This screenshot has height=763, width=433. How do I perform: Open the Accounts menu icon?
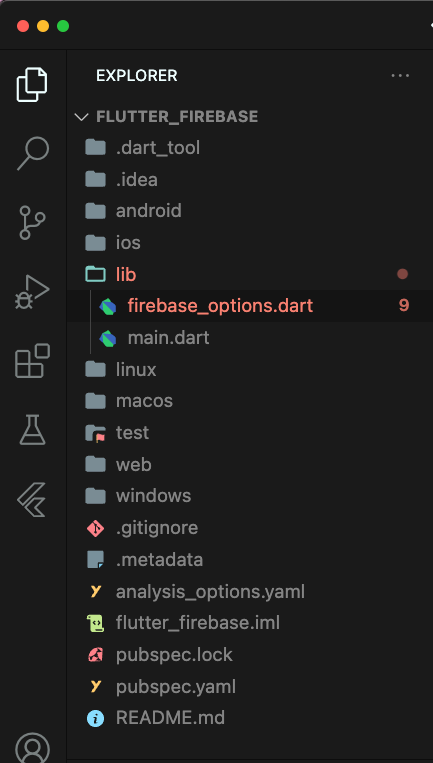click(x=33, y=749)
